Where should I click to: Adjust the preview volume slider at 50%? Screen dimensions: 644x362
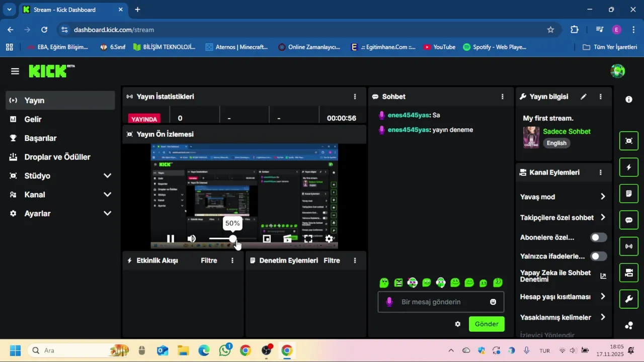(232, 239)
